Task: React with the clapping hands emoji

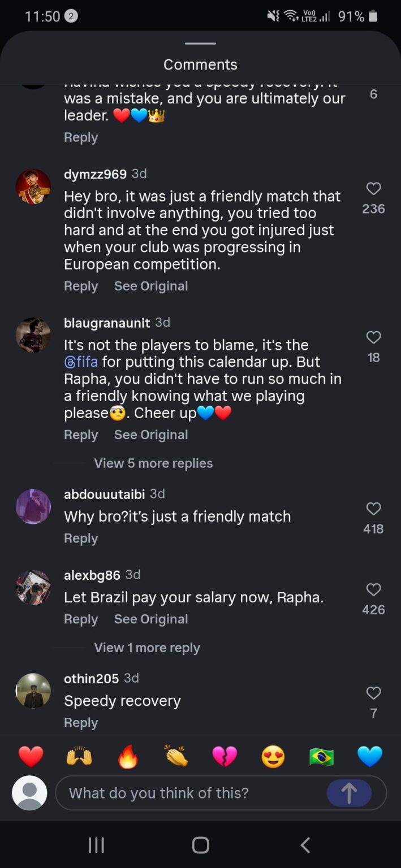Action: (176, 757)
